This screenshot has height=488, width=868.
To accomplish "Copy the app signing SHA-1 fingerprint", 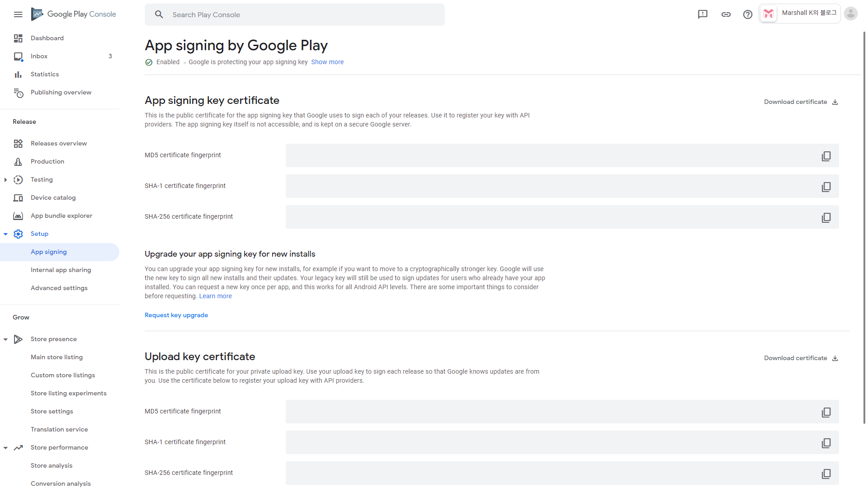I will point(826,187).
